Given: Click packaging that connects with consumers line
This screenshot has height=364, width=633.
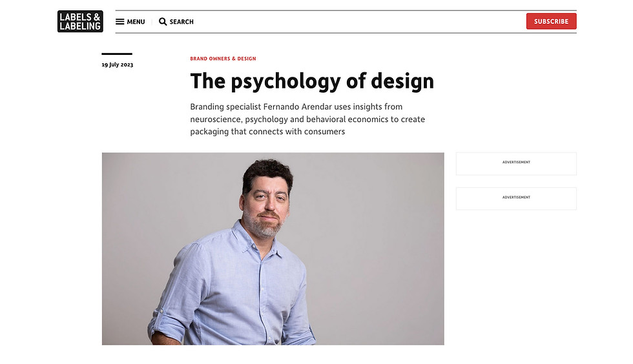Looking at the screenshot, I should (x=267, y=132).
